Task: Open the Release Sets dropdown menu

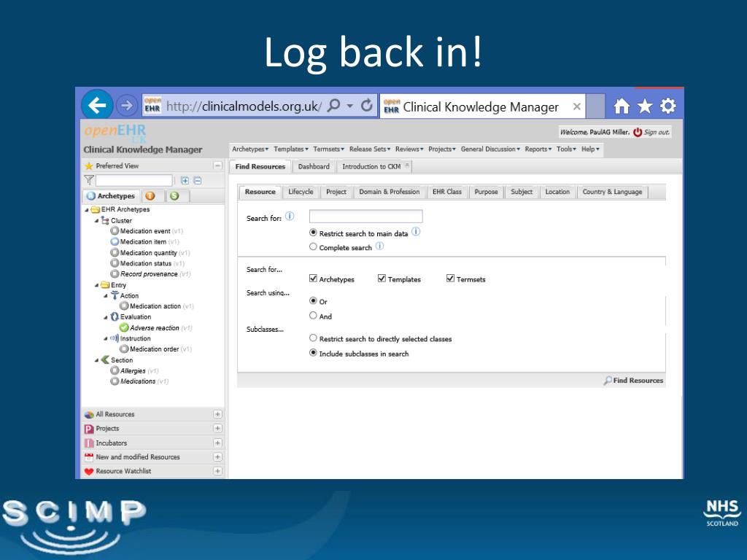Action: coord(370,149)
